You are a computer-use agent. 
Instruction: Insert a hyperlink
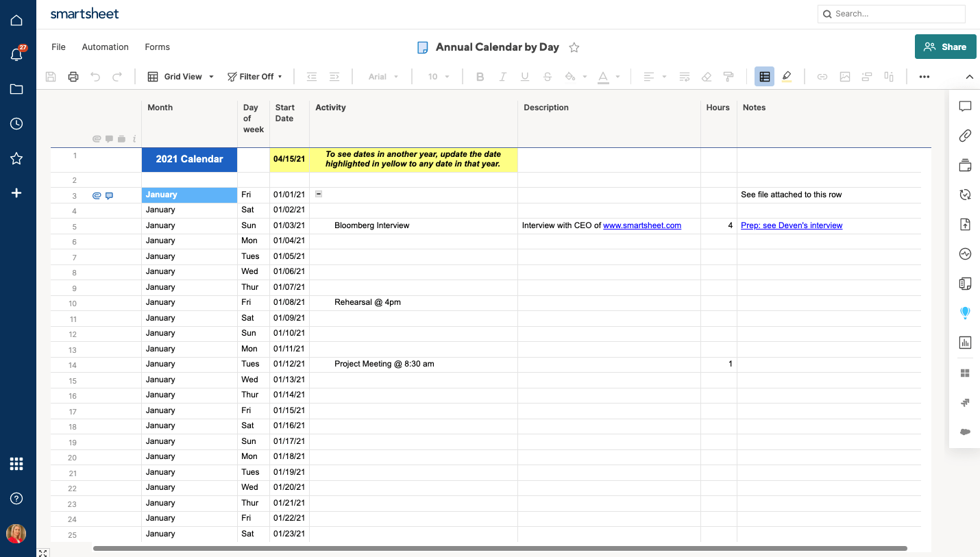[x=822, y=77]
